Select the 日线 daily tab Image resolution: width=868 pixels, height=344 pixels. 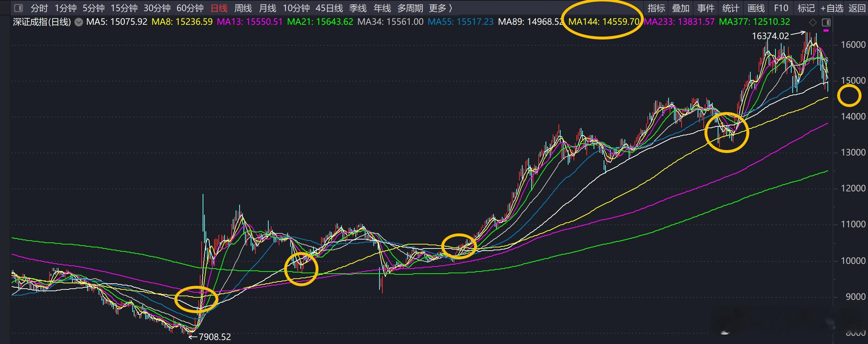pos(219,8)
